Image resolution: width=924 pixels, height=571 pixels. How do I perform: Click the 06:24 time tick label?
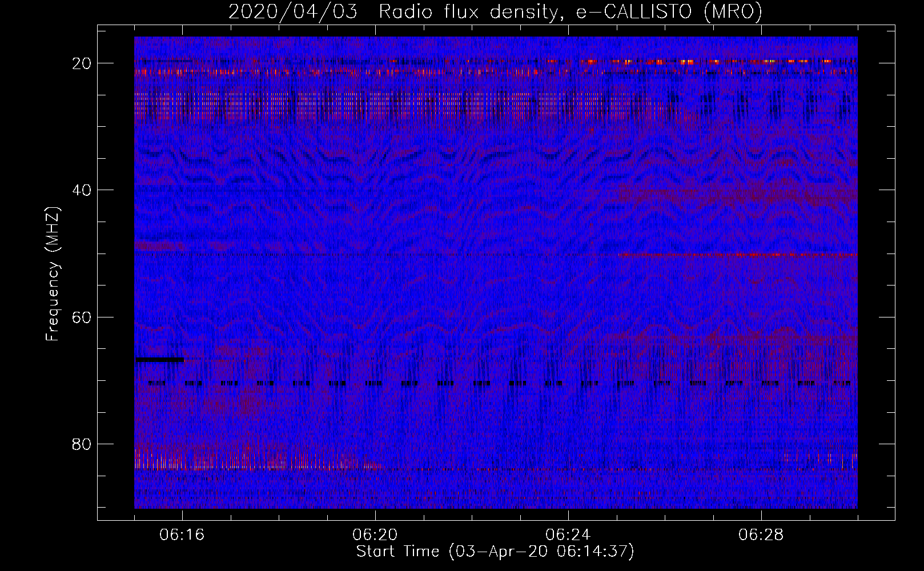568,535
